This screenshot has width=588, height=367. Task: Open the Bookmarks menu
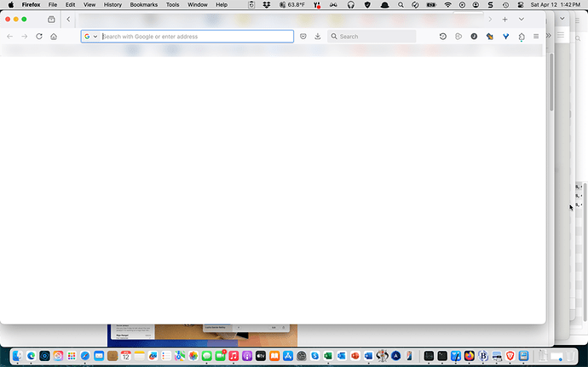(144, 5)
